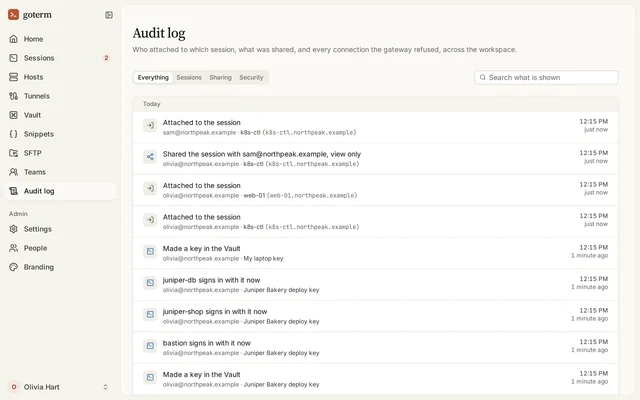Click the Branding label under Admin
The width and height of the screenshot is (640, 400).
point(39,267)
